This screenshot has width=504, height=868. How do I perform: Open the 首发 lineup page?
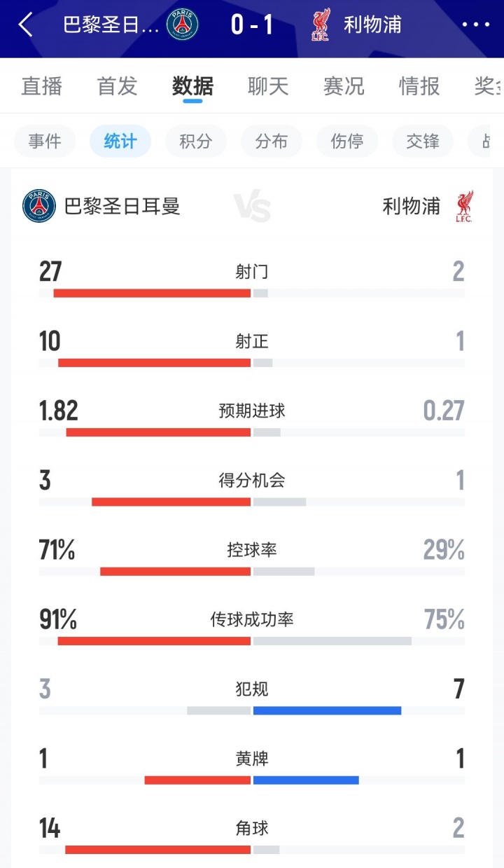[116, 87]
